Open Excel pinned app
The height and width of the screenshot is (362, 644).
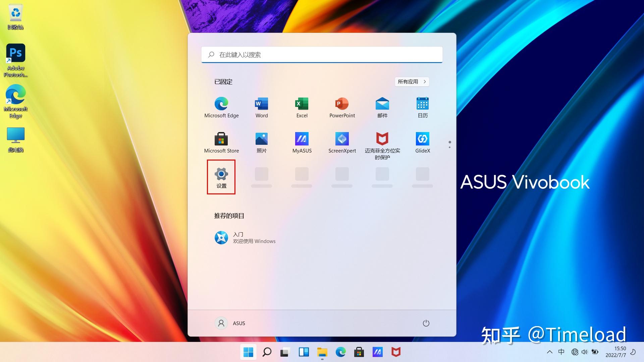(x=302, y=107)
